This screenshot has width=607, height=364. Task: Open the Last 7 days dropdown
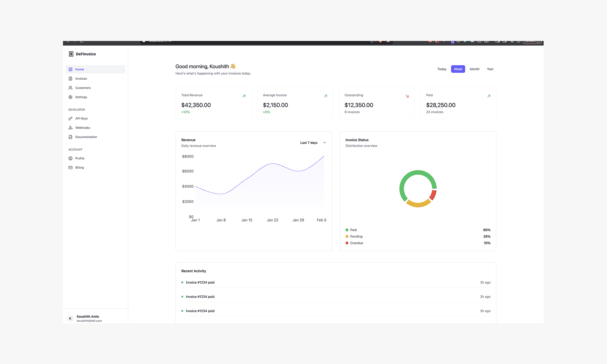point(309,143)
